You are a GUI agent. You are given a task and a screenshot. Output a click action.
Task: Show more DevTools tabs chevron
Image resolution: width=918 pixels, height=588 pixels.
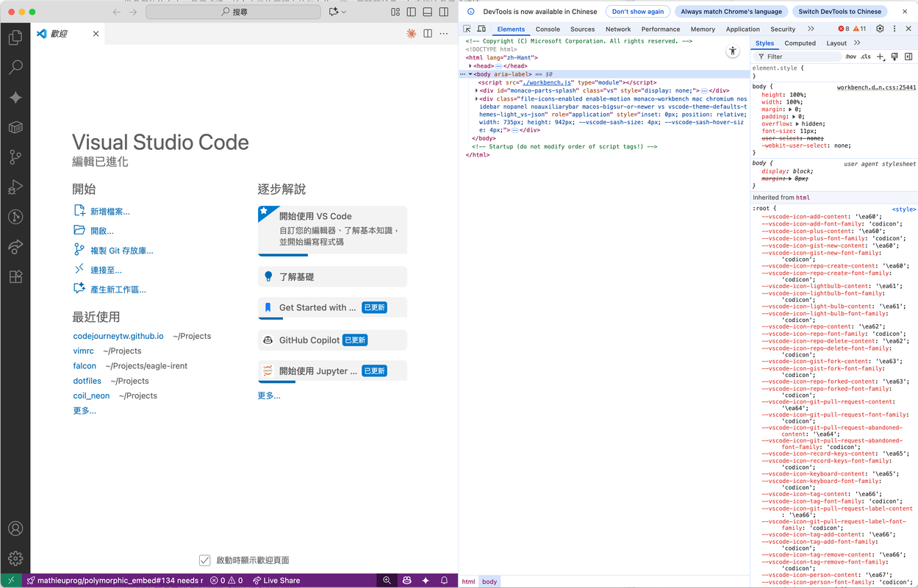pyautogui.click(x=811, y=29)
